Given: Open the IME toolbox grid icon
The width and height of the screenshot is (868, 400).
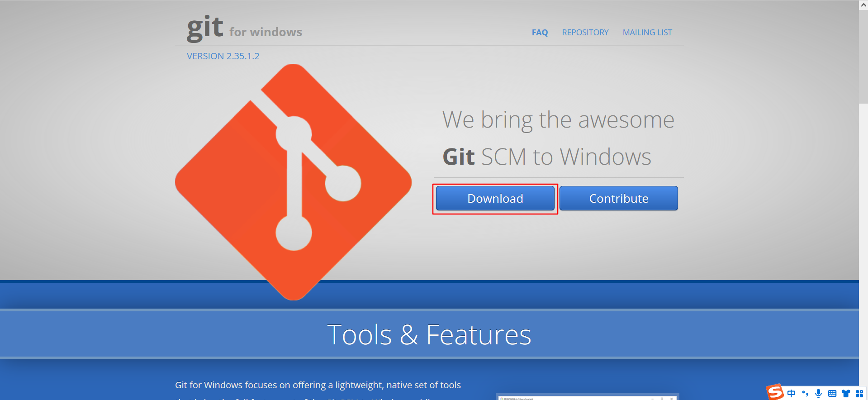Looking at the screenshot, I should click(x=859, y=393).
